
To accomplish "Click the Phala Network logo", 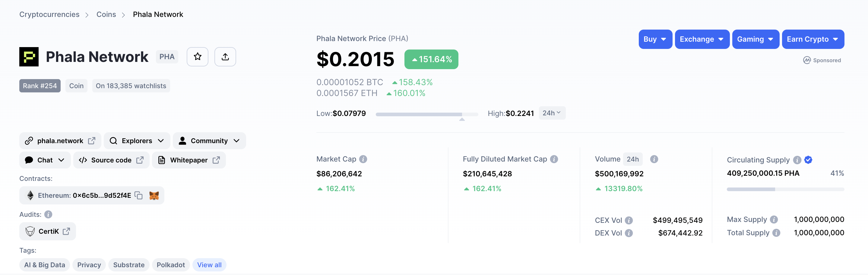I will (29, 57).
